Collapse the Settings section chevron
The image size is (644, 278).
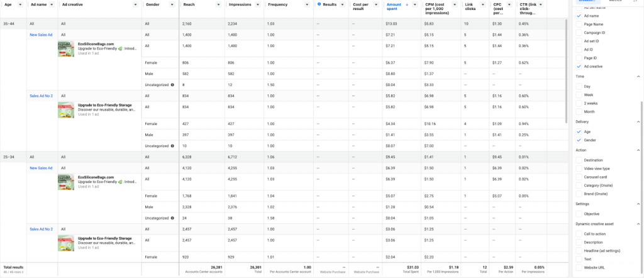638,204
